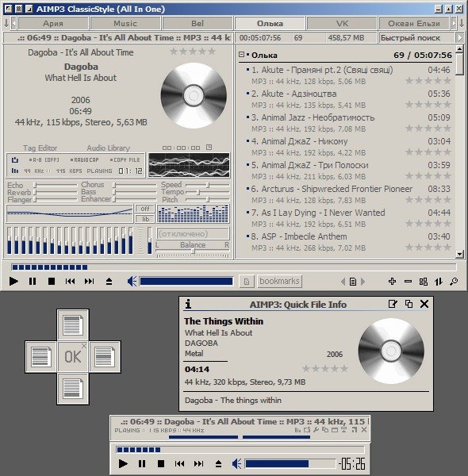This screenshot has width=468, height=476.
Task: Click the playlist page icon between arrows
Action: point(353,282)
